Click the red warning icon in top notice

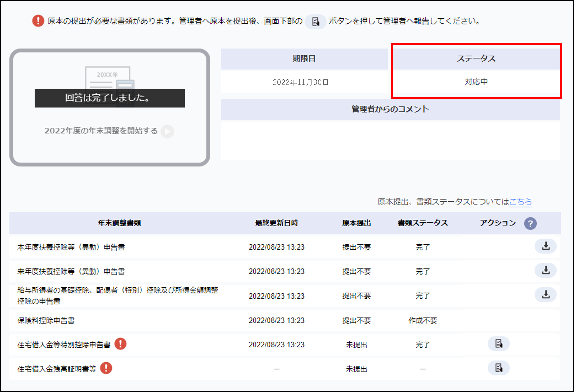pyautogui.click(x=38, y=21)
